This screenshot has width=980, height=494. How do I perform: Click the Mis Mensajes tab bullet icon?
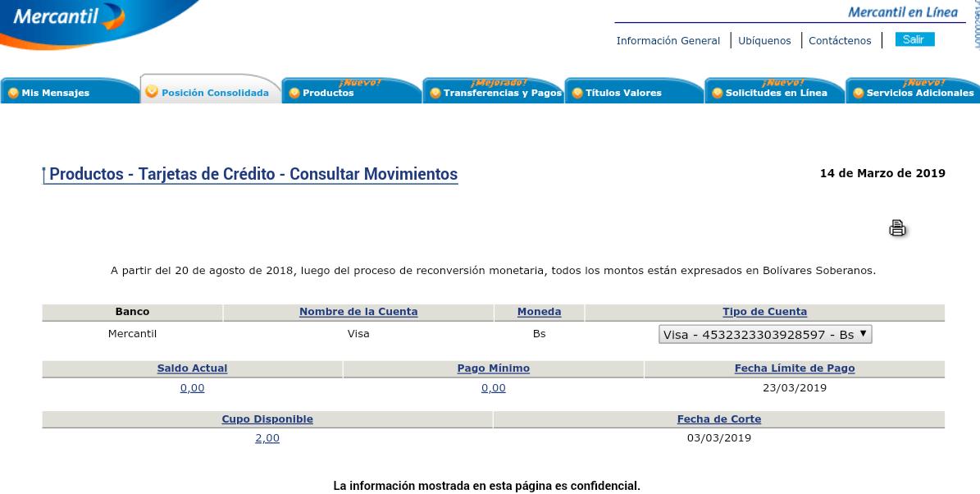point(13,94)
